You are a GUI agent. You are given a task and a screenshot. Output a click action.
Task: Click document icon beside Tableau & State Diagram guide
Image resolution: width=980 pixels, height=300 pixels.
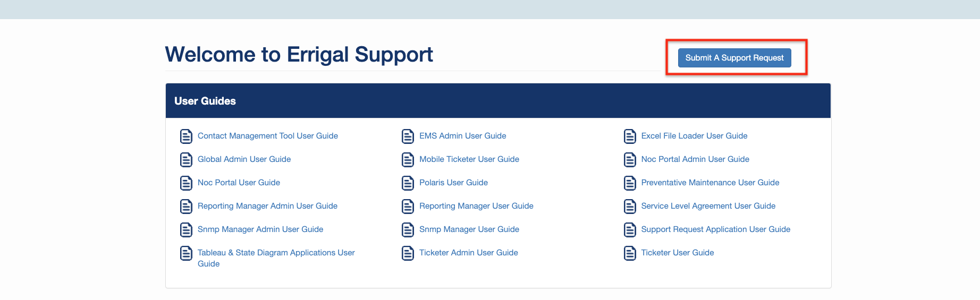pos(186,253)
